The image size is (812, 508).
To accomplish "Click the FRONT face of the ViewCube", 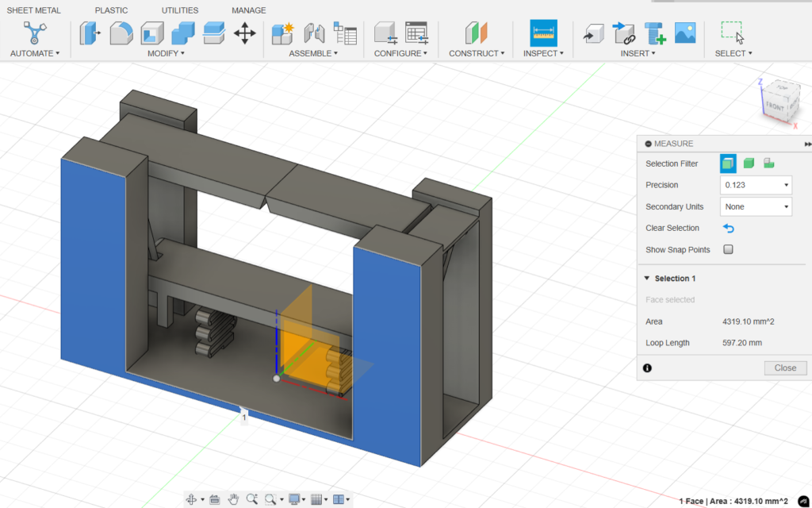I will click(x=776, y=106).
